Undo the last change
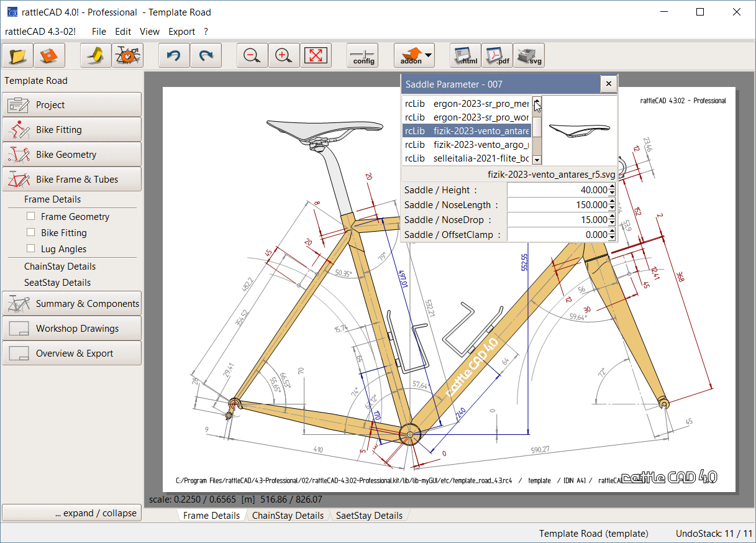Screen dimensions: 756x543 click(x=174, y=55)
